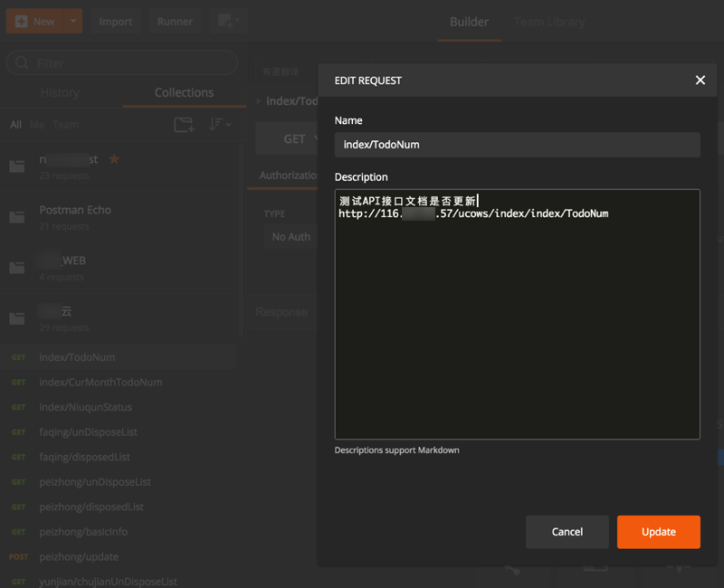Viewport: 724px width, 588px height.
Task: Open the New button dropdown arrow
Action: pyautogui.click(x=73, y=21)
